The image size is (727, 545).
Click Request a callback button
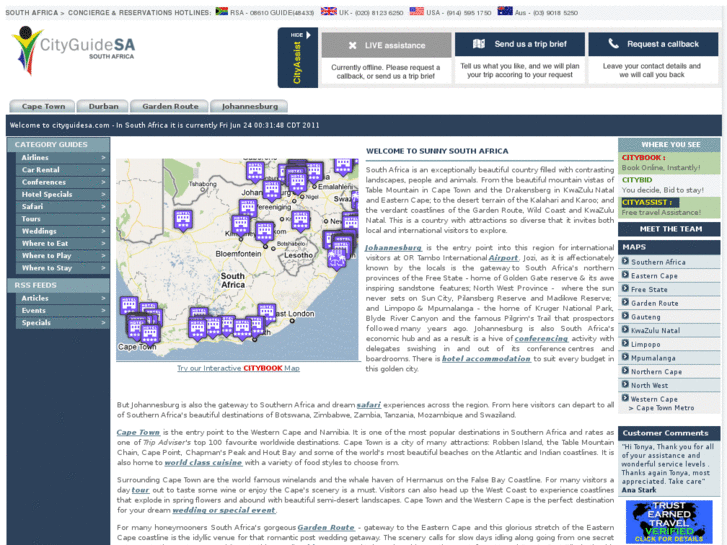pos(653,44)
